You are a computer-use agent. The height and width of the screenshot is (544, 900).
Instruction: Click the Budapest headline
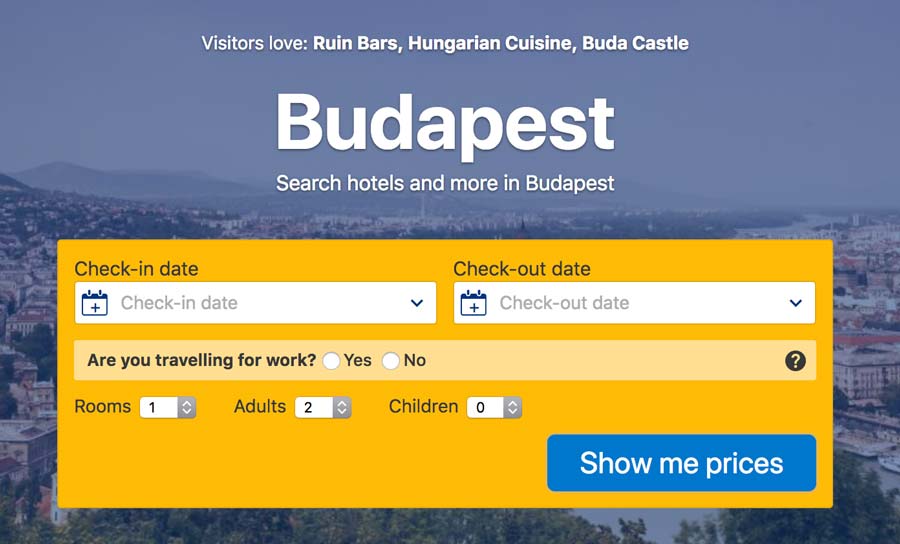(445, 124)
